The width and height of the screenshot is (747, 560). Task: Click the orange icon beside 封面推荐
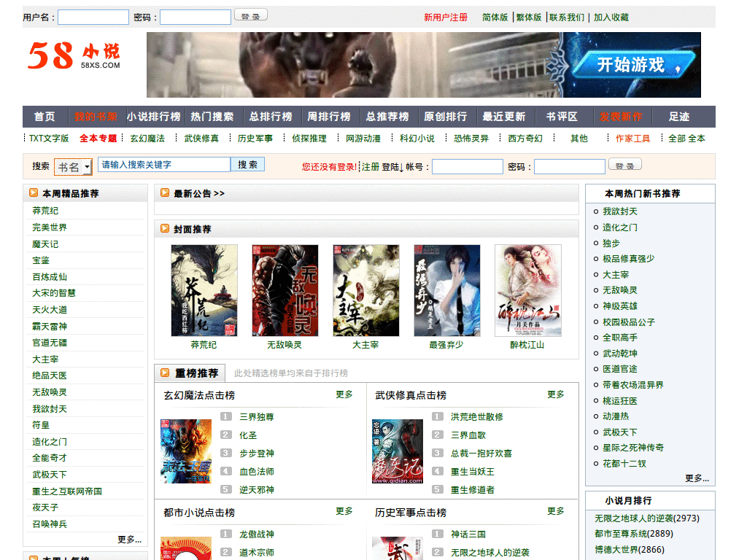165,228
